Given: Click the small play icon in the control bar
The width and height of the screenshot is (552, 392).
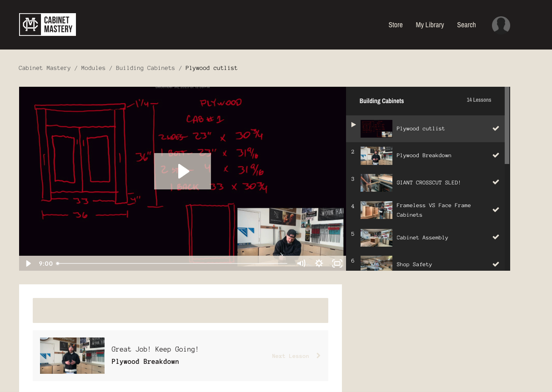Looking at the screenshot, I should coord(28,263).
